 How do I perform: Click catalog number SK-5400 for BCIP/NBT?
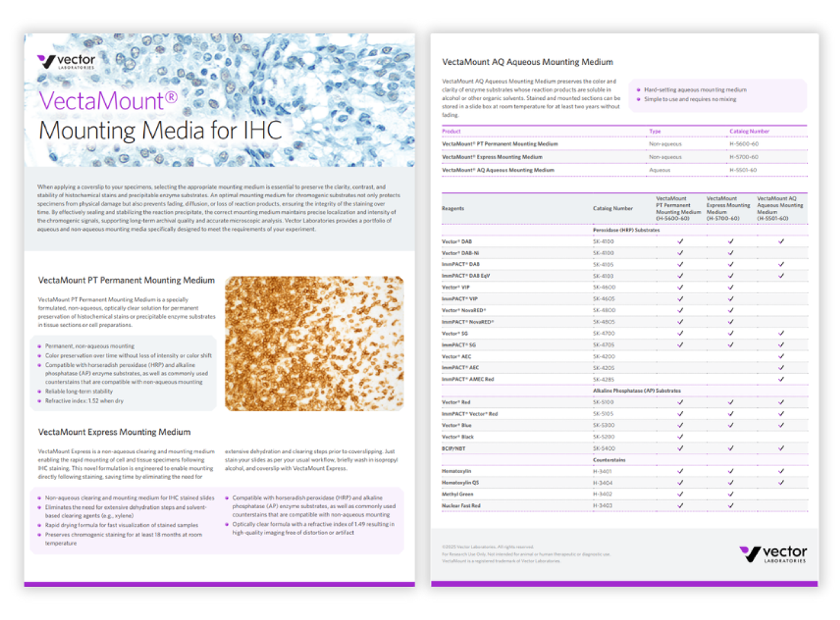[x=604, y=449]
